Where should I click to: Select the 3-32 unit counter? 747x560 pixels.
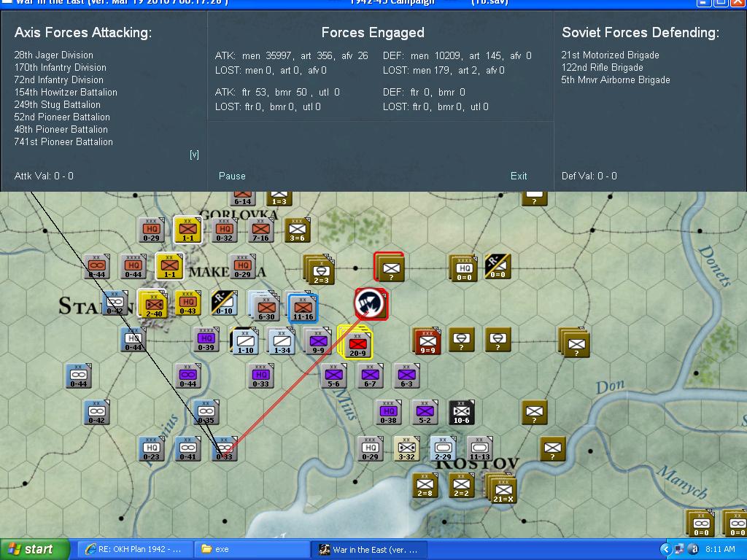click(x=406, y=448)
